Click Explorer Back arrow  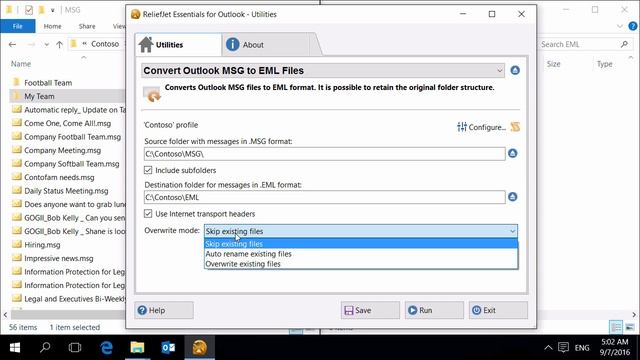click(13, 44)
